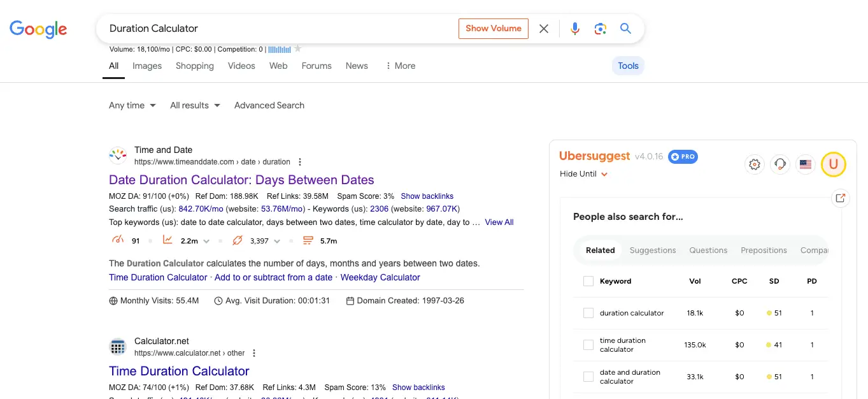Screen dimensions: 868x399
Task: Toggle the select-all checkbox in Keyword header
Action: point(588,281)
